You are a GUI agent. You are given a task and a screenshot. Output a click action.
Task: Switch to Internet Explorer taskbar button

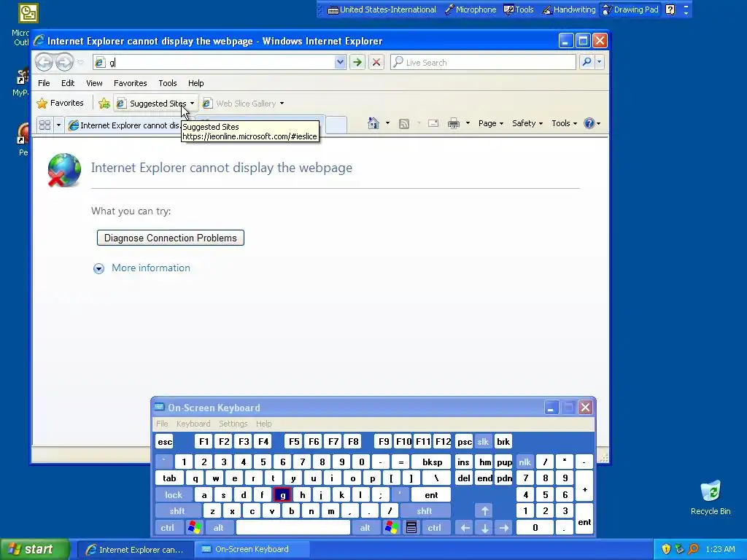[x=135, y=550]
